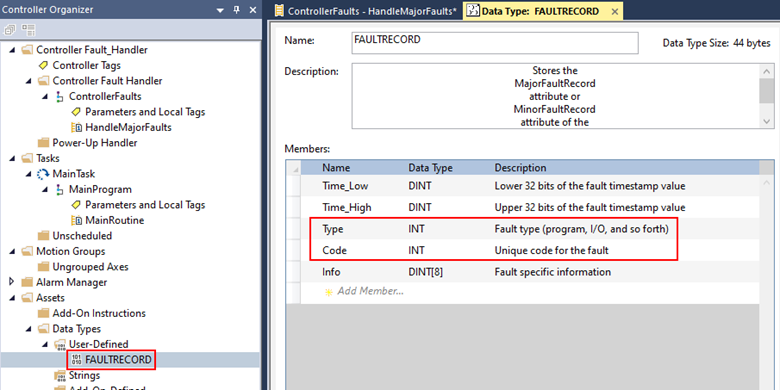This screenshot has width=780, height=390.
Task: Click the Members table Data Type column header
Action: pos(430,168)
